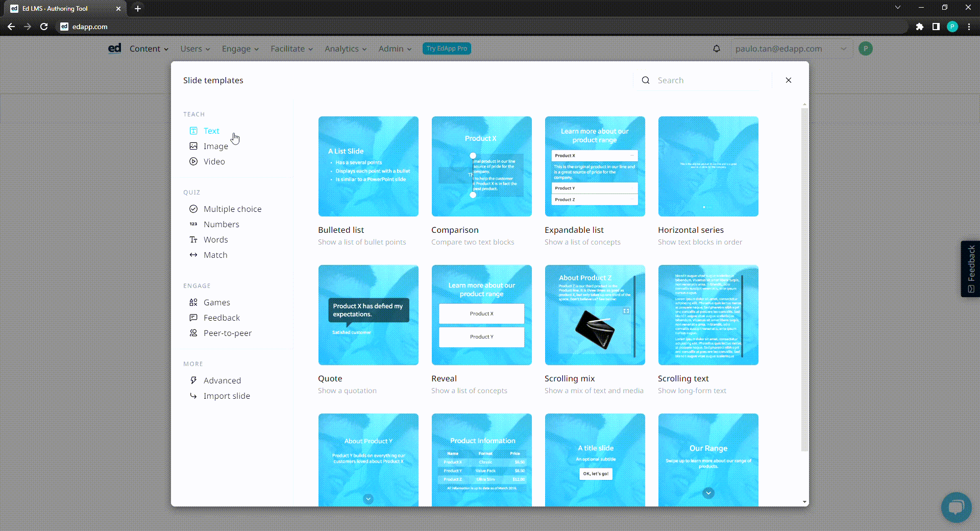Click the Words category label
980x531 pixels.
pos(216,239)
